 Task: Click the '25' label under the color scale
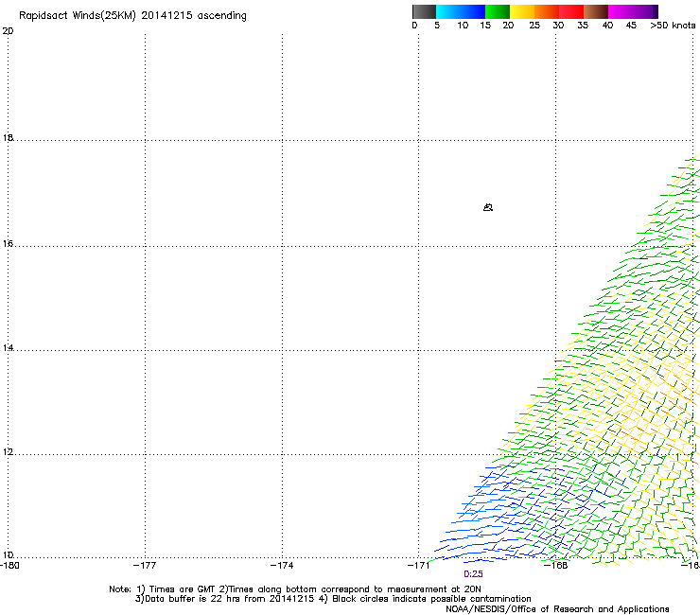coord(534,26)
